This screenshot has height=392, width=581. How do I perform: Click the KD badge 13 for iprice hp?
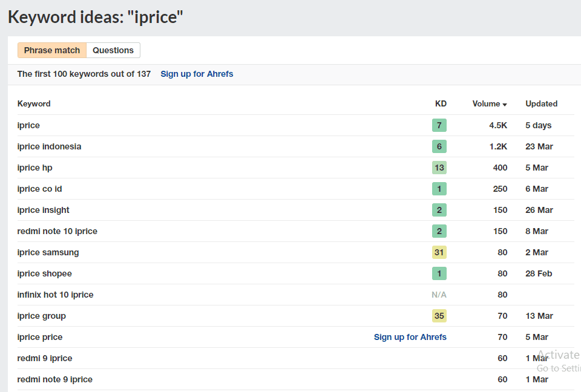(x=439, y=168)
